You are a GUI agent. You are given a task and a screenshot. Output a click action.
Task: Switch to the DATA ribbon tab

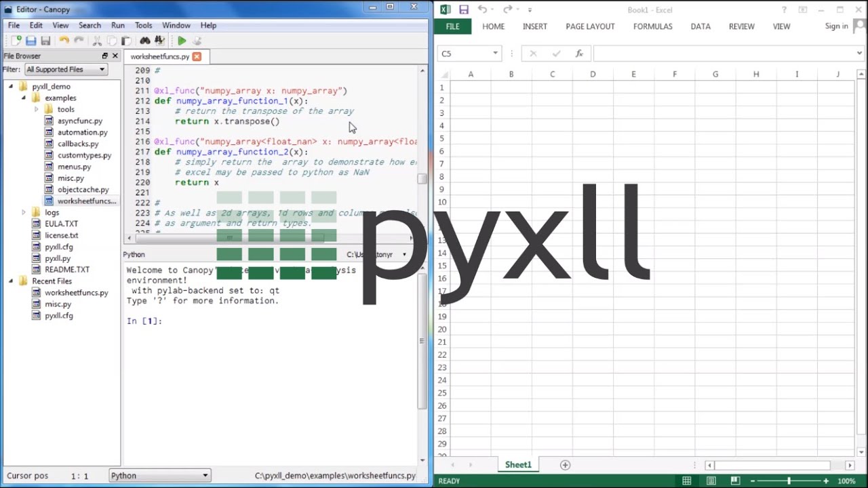(x=701, y=26)
